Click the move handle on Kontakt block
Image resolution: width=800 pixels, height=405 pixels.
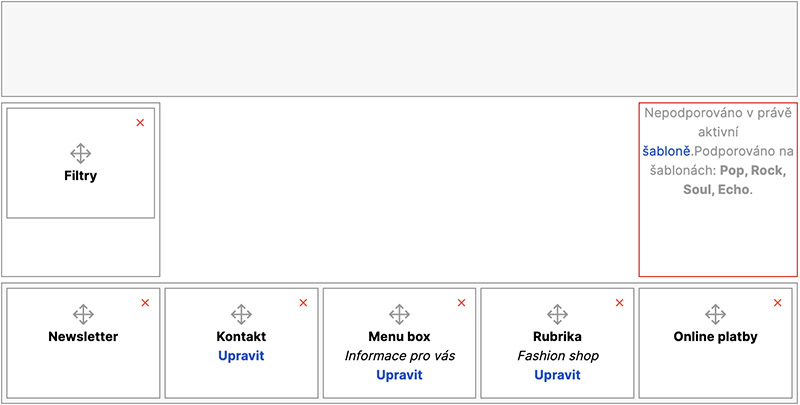pos(241,314)
